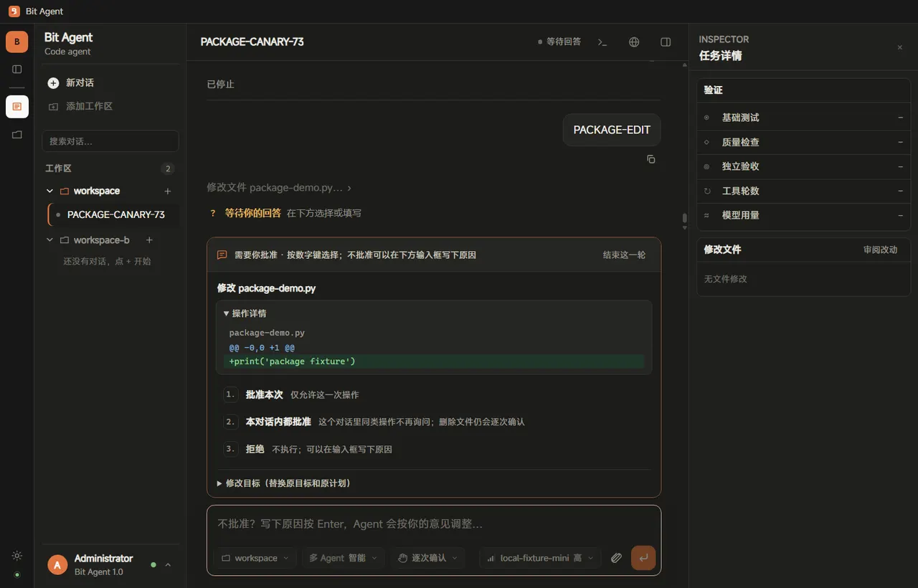Expand 修改文件 package-demo.py step
Image resolution: width=918 pixels, height=588 pixels.
[x=279, y=188]
